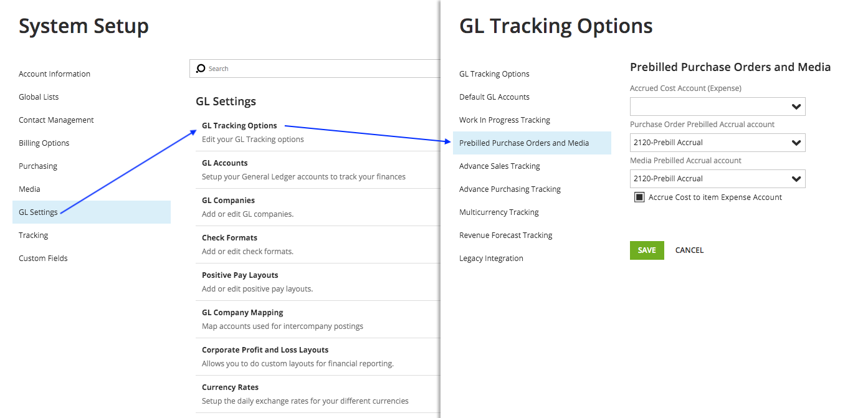Expand Purchase Order Prebilled Accrual account dropdown
Image resolution: width=868 pixels, height=418 pixels.
click(717, 143)
